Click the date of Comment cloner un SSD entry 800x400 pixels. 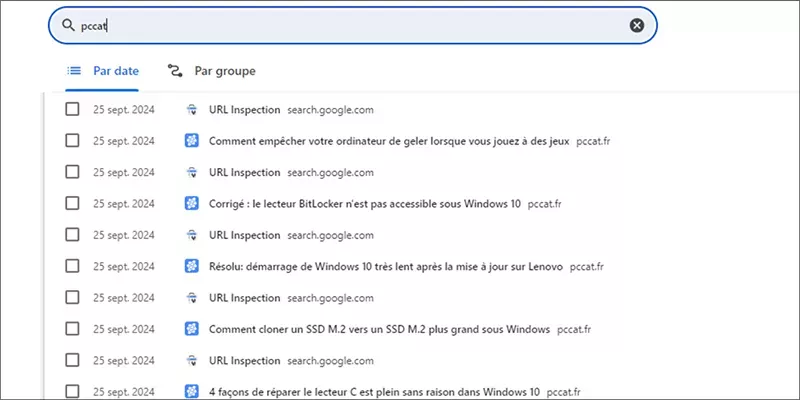click(x=123, y=330)
